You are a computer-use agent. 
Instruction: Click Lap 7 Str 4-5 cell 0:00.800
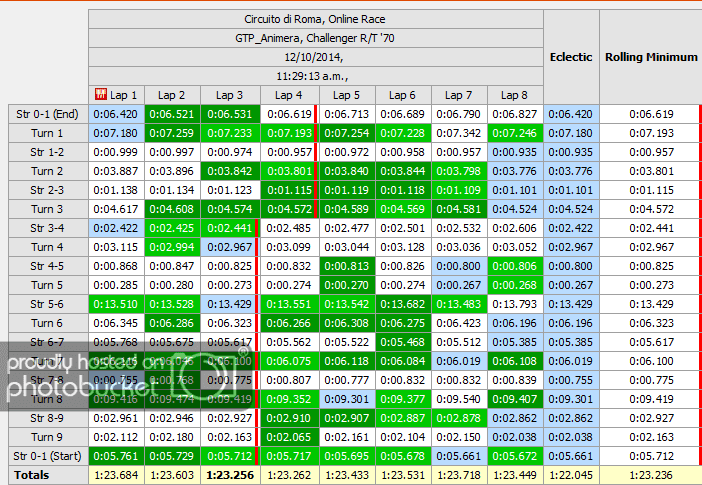[x=459, y=266]
